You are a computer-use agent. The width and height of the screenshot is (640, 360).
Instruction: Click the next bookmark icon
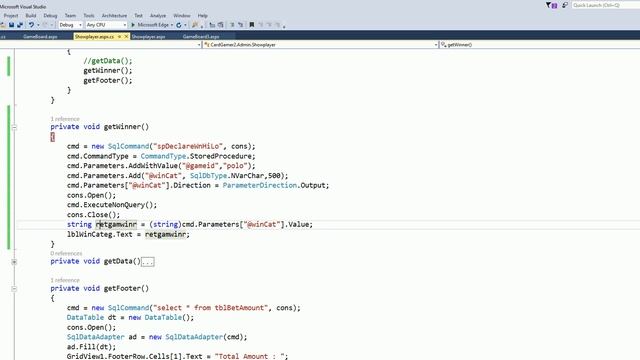pyautogui.click(x=269, y=25)
